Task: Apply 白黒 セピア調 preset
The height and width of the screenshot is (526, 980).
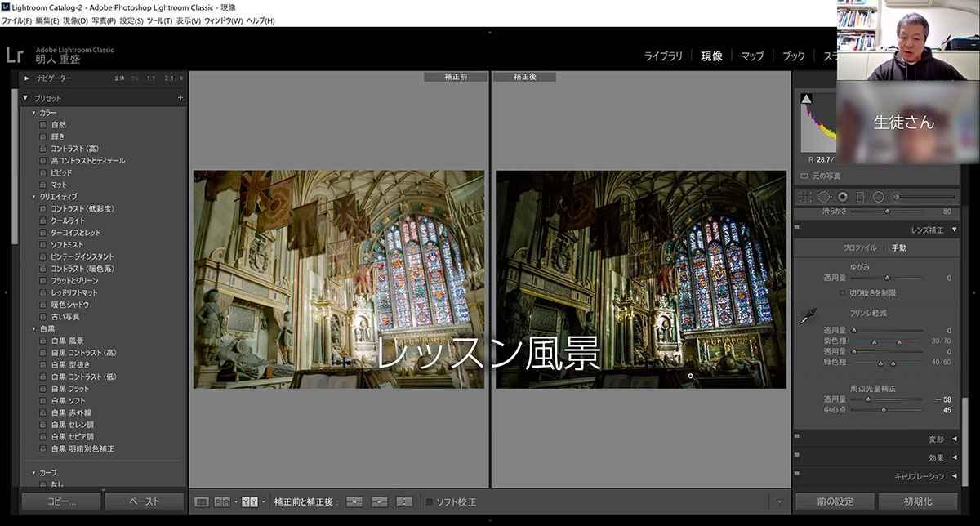Action: (x=73, y=437)
